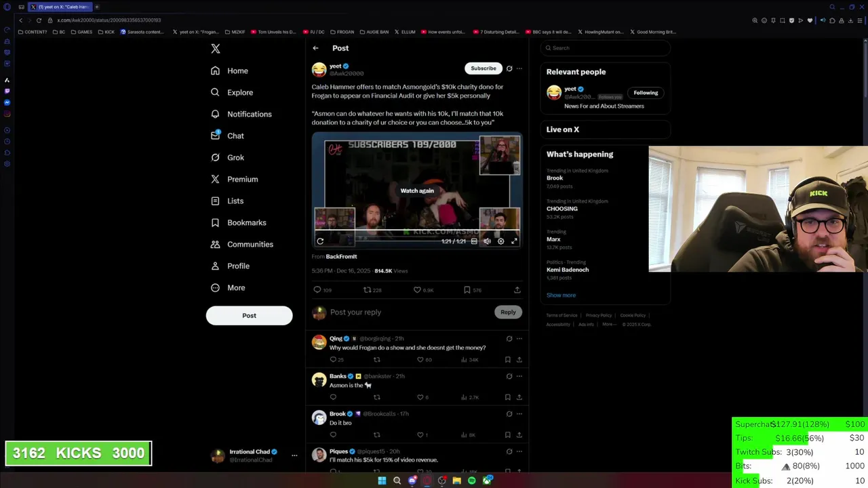Like the Banks reply
The image size is (868, 488).
tap(420, 397)
